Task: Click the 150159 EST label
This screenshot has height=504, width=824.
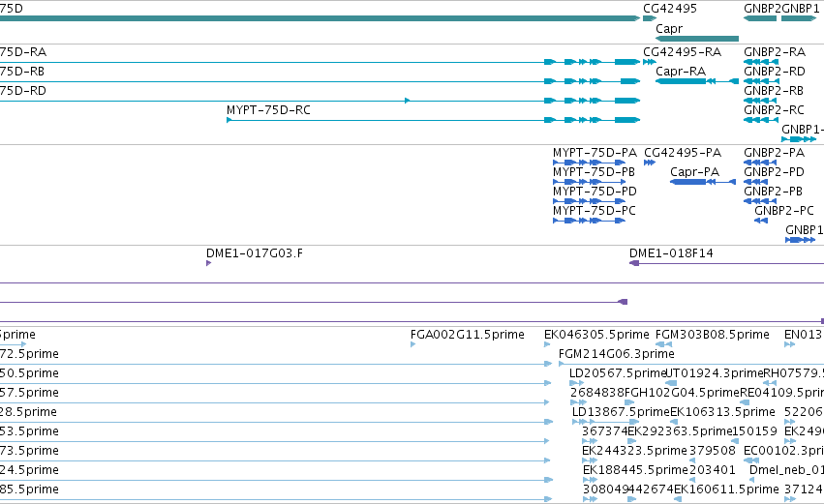Action: (754, 432)
